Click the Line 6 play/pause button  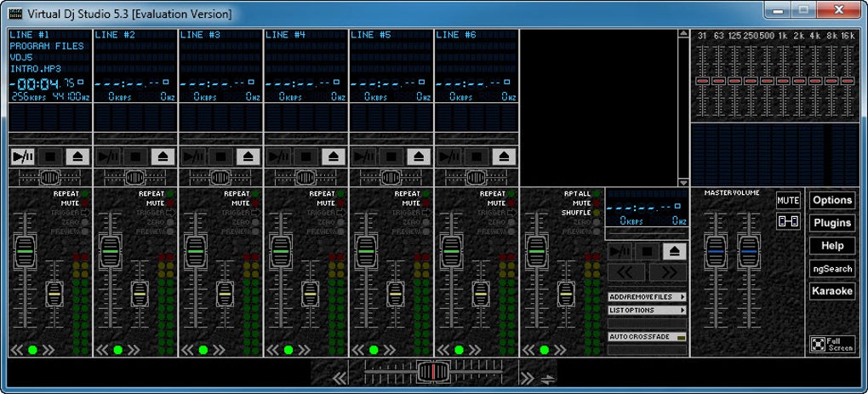tap(449, 157)
